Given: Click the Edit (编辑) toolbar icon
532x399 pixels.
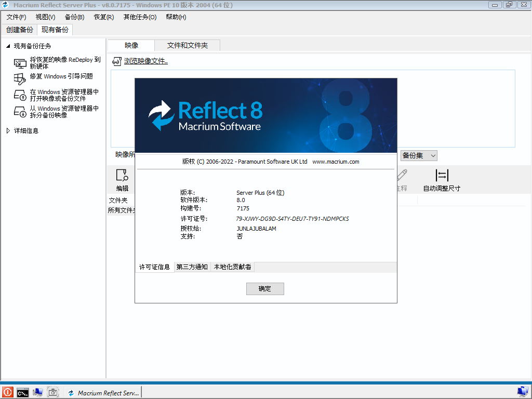Looking at the screenshot, I should [122, 176].
